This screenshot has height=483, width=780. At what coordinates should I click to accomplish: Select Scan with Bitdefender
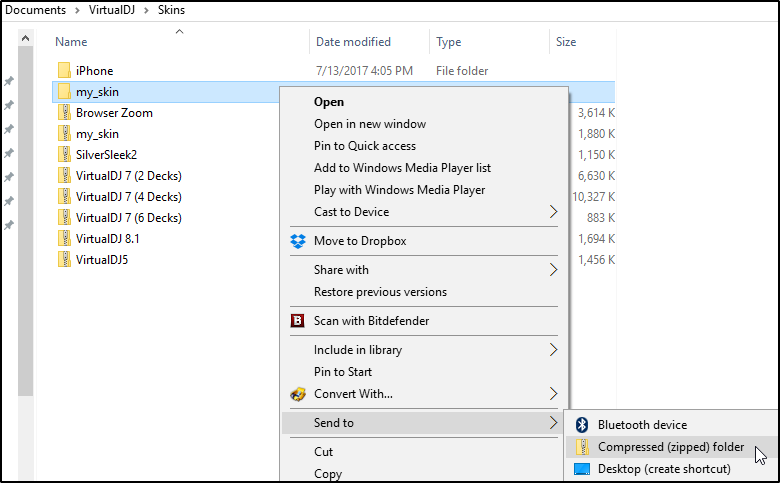point(371,320)
